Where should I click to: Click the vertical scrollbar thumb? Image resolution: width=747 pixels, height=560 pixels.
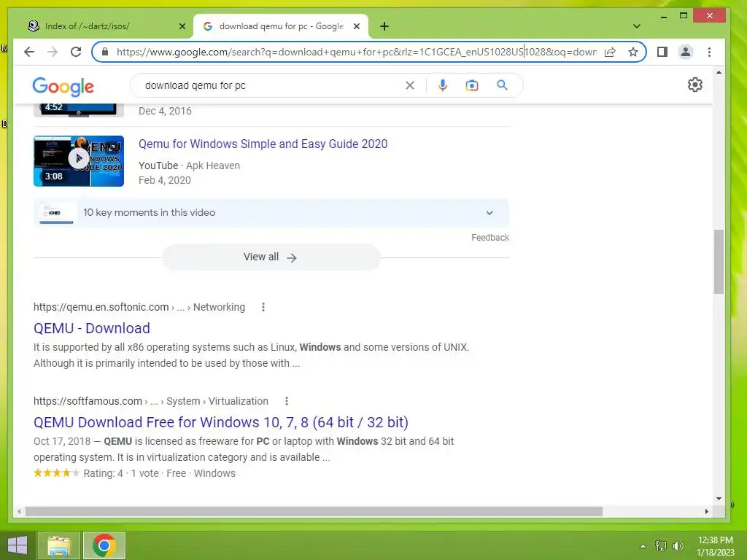tap(719, 262)
